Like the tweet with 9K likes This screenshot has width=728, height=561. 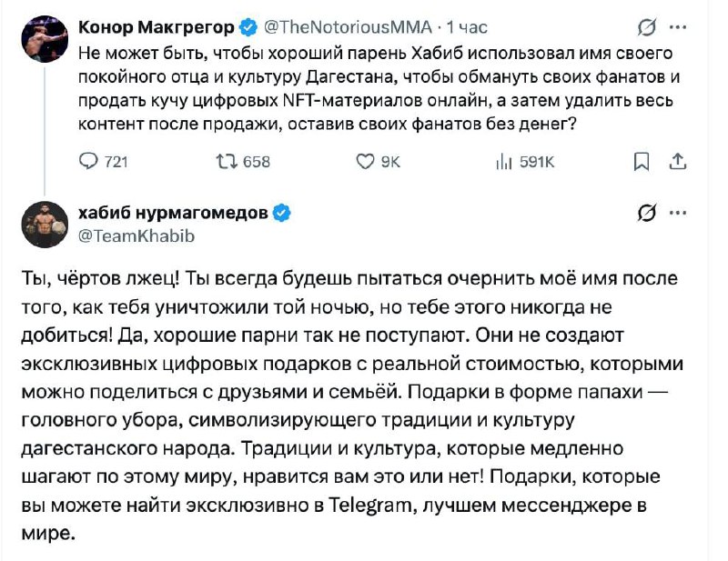click(364, 162)
